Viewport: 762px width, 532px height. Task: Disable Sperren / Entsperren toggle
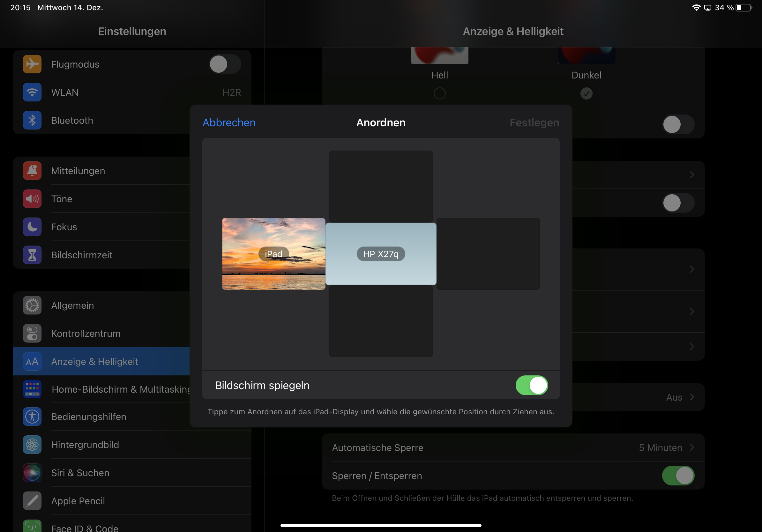pos(678,476)
